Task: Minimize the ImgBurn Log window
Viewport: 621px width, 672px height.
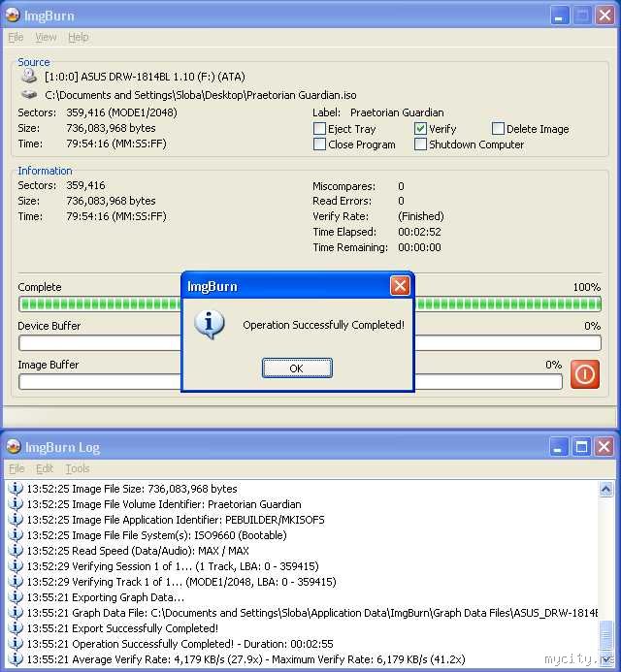Action: point(559,447)
